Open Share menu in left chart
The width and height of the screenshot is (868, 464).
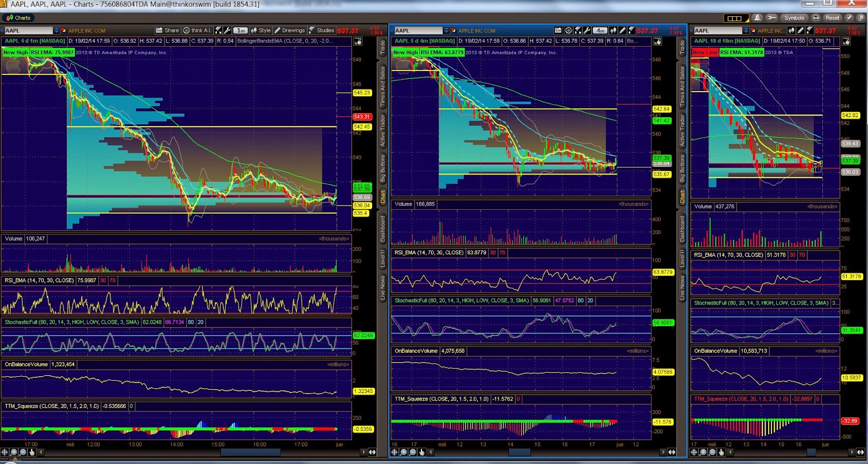click(167, 30)
